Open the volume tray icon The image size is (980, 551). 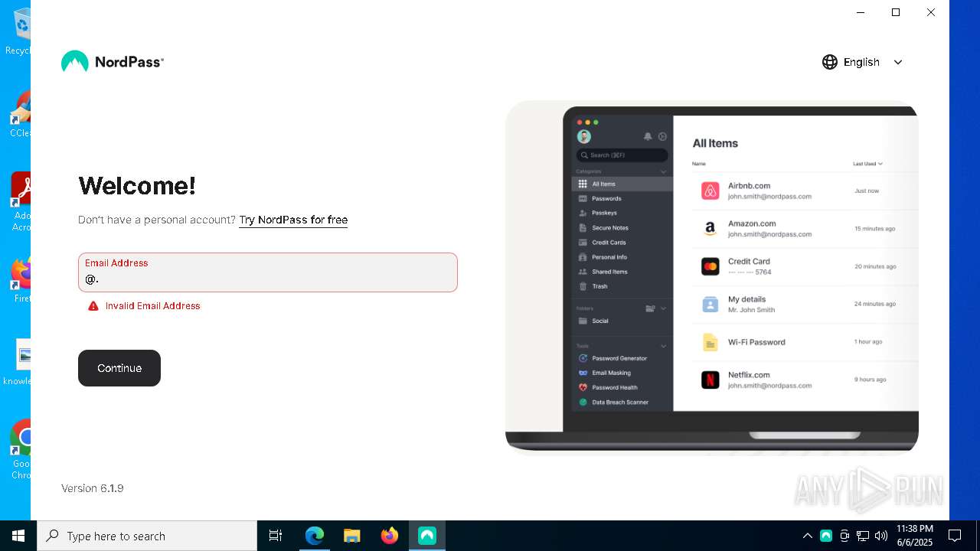pyautogui.click(x=881, y=536)
